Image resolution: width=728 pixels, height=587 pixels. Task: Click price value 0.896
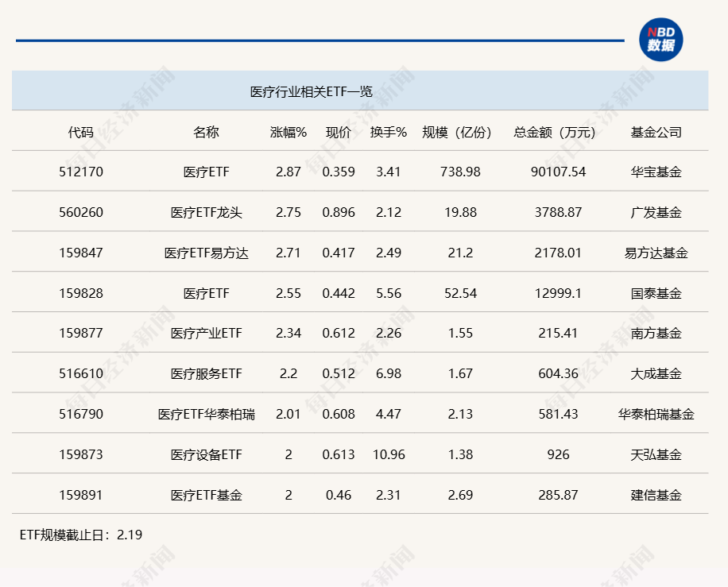pos(339,212)
